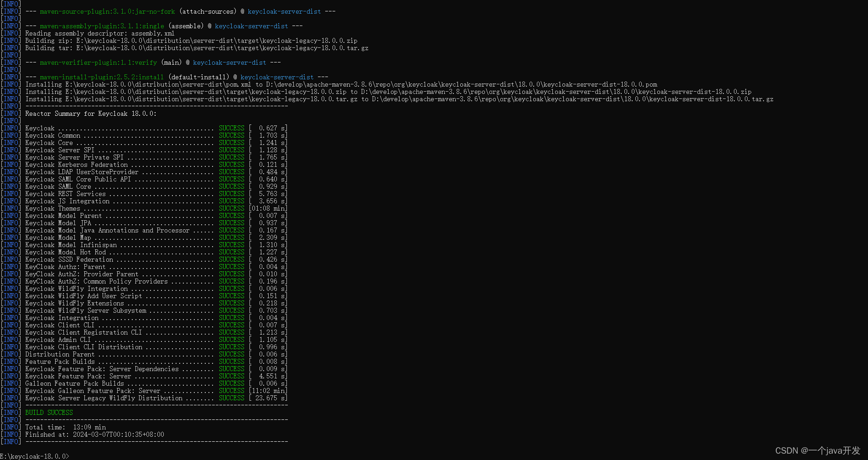Click the E:\keycloak-18.0.0> command prompt
This screenshot has width=868, height=460.
34,456
